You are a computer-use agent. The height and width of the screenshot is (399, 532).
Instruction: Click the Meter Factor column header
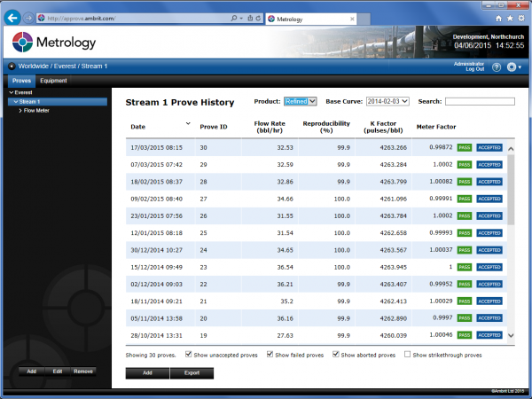[436, 127]
